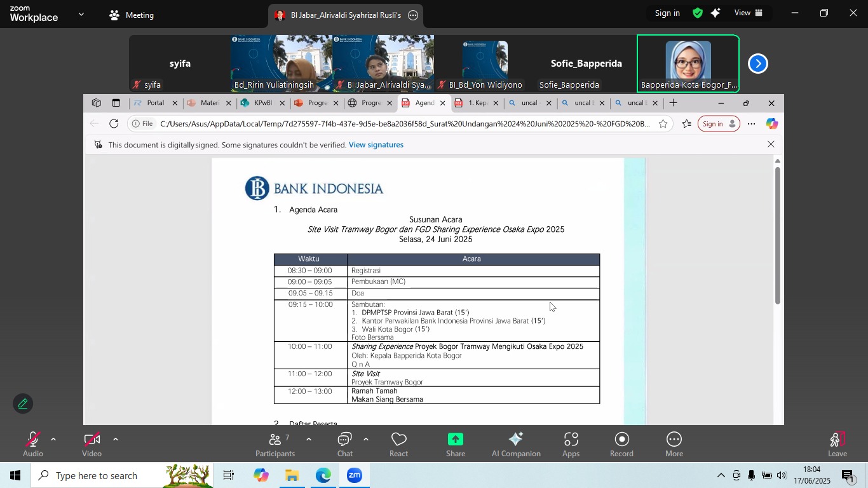Viewport: 868px width, 488px height.
Task: Click View signatures link
Action: coord(376,145)
